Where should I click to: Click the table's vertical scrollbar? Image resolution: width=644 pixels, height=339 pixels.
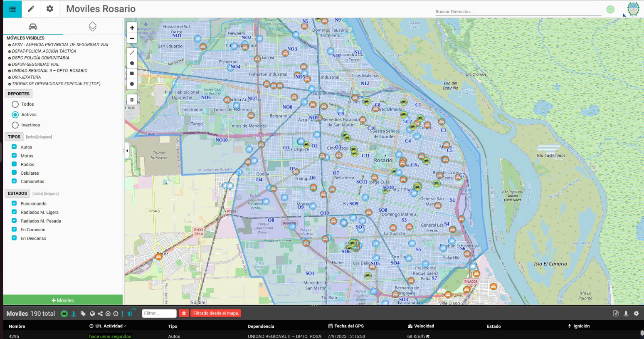(642, 334)
